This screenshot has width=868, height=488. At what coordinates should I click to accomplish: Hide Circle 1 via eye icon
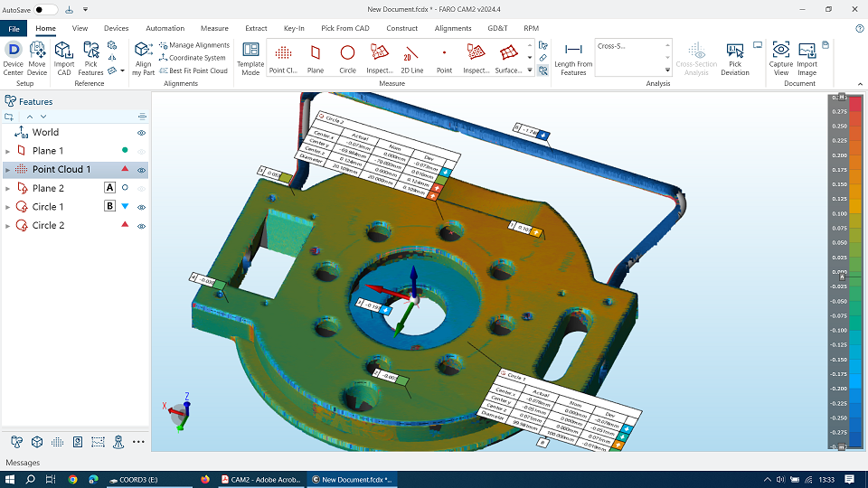tap(142, 208)
